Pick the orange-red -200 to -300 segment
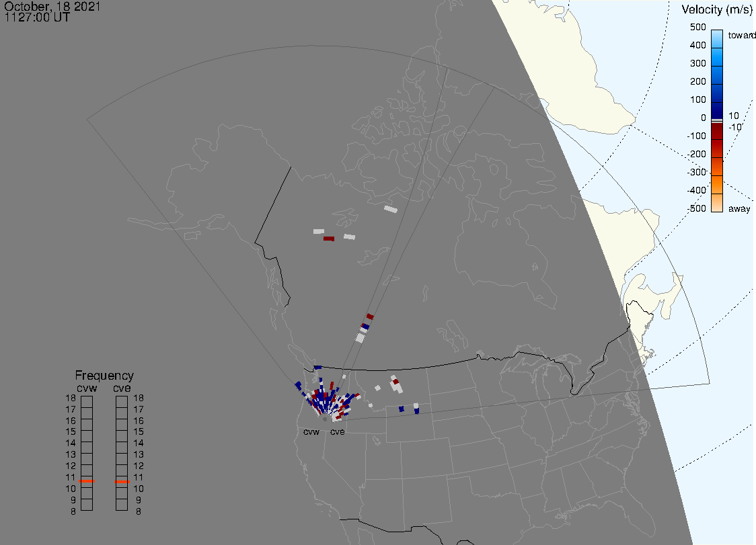Screen dimensions: 756x545 (717, 166)
